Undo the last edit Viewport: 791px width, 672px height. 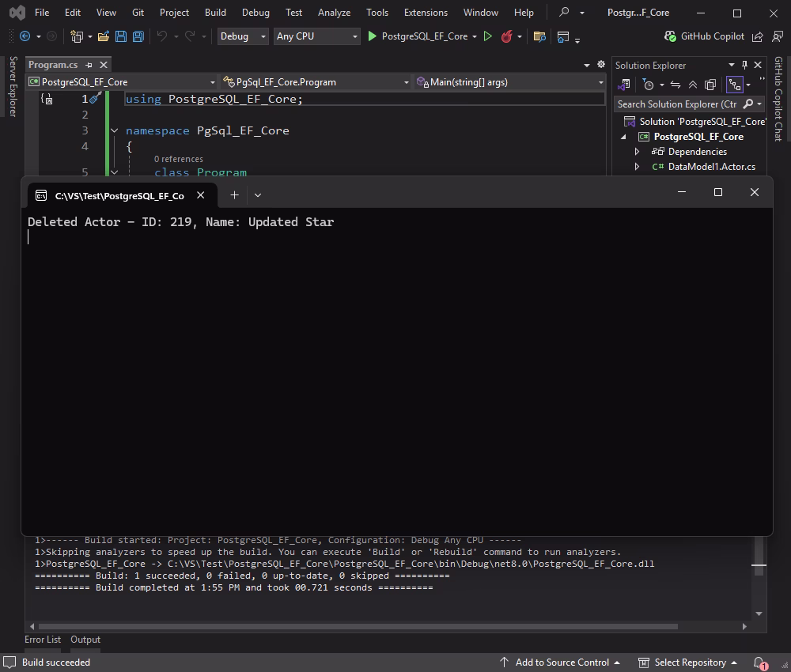[x=161, y=36]
